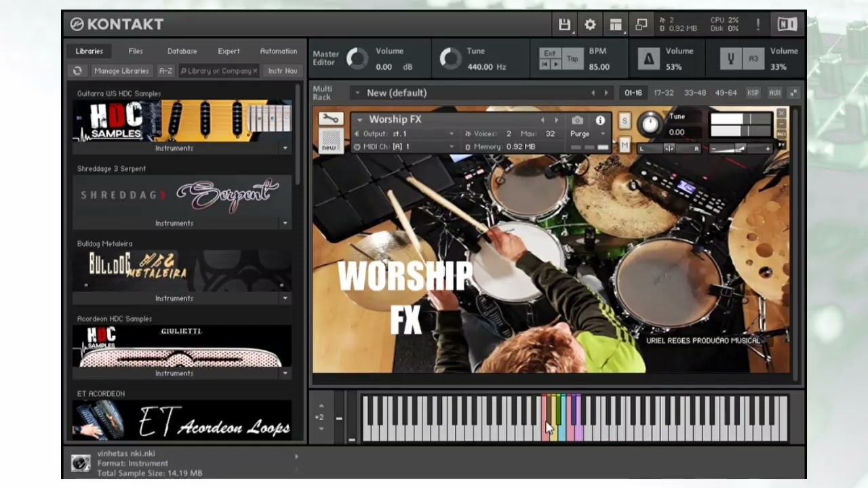
Task: Click the info icon in Worship FX header
Action: (x=600, y=120)
